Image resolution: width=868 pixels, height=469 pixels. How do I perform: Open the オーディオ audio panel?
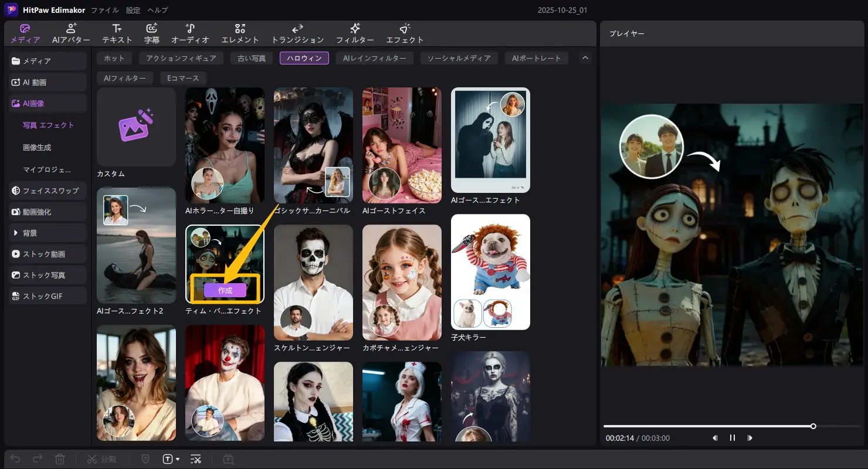pyautogui.click(x=190, y=34)
